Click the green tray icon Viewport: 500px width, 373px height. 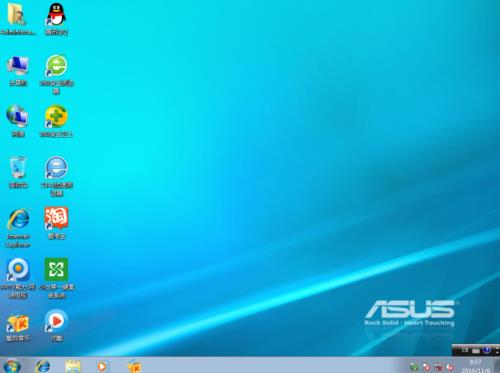[x=414, y=367]
